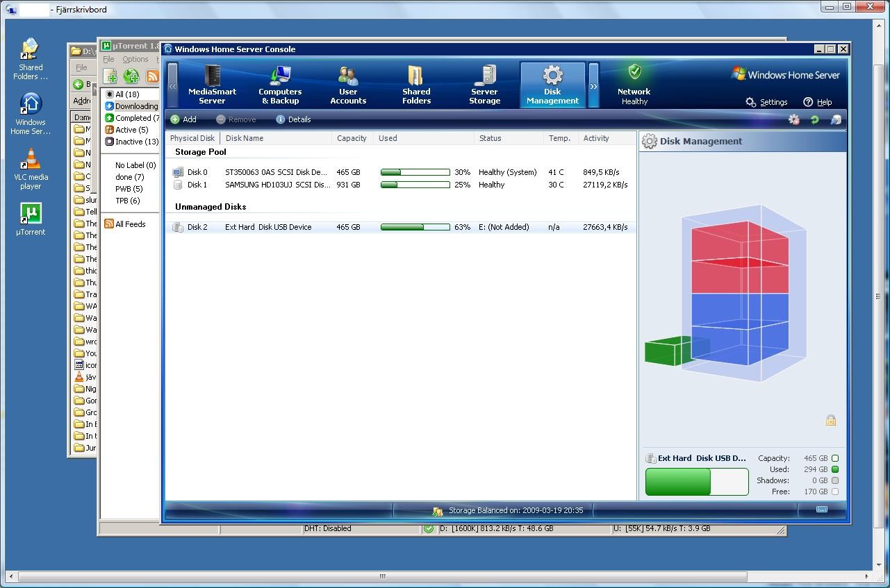The width and height of the screenshot is (890, 588).
Task: Click Disk 1 usage bar at 25%
Action: [415, 185]
